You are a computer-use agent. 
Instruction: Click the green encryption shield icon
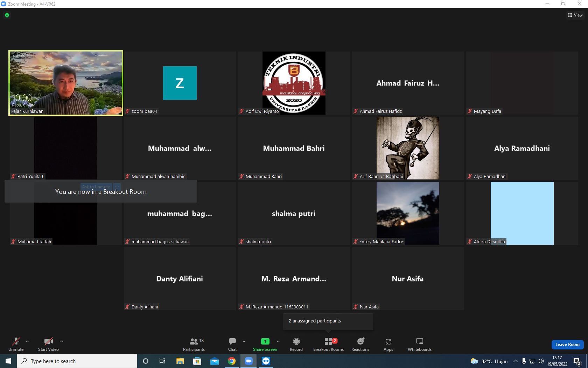pos(7,15)
